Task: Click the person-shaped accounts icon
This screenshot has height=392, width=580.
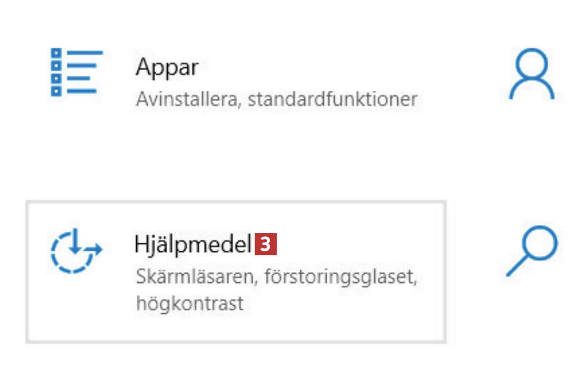Action: pyautogui.click(x=531, y=74)
